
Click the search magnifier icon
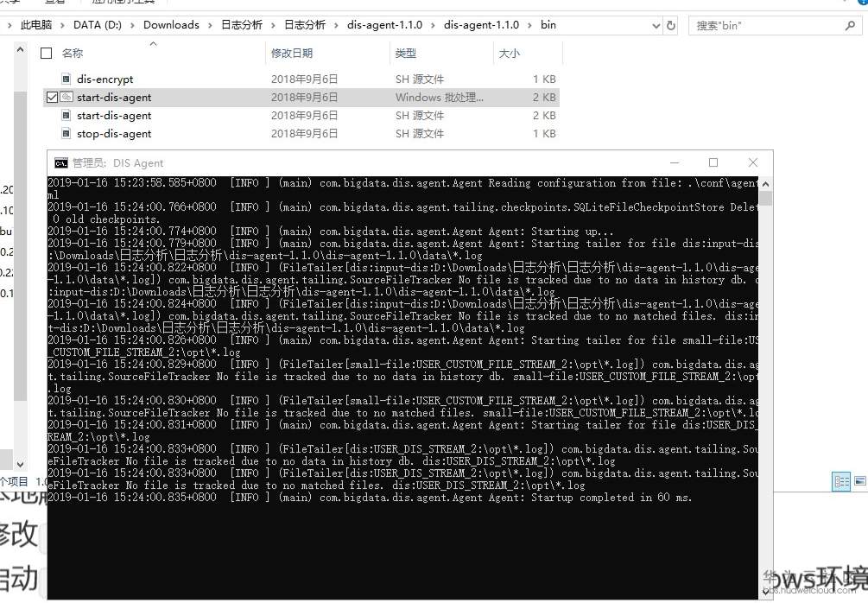[850, 25]
